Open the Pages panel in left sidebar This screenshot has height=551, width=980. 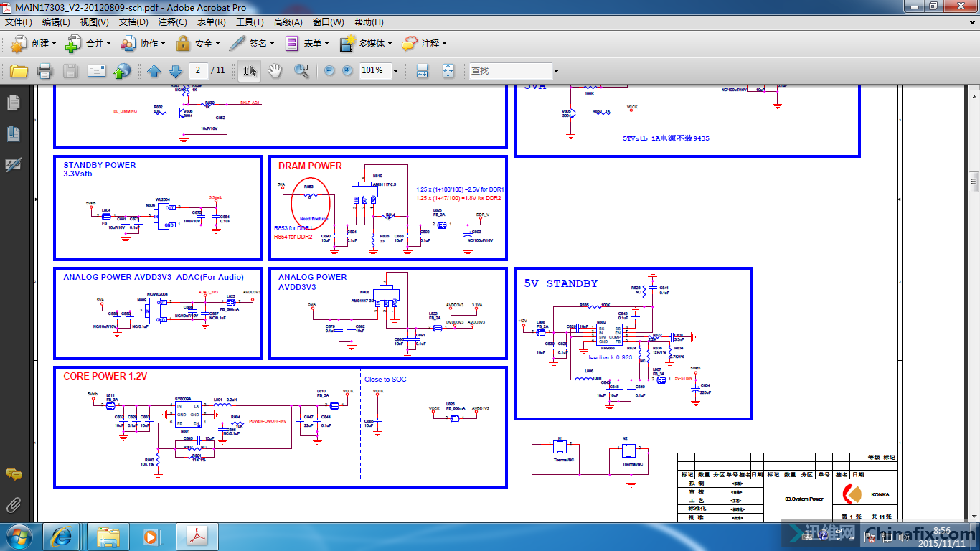pyautogui.click(x=13, y=103)
